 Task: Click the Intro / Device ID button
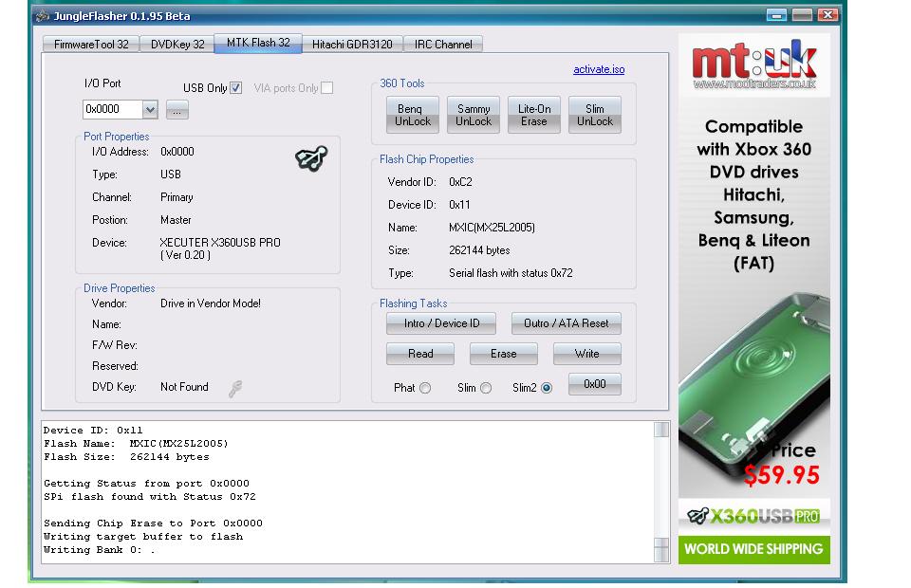[x=441, y=323]
